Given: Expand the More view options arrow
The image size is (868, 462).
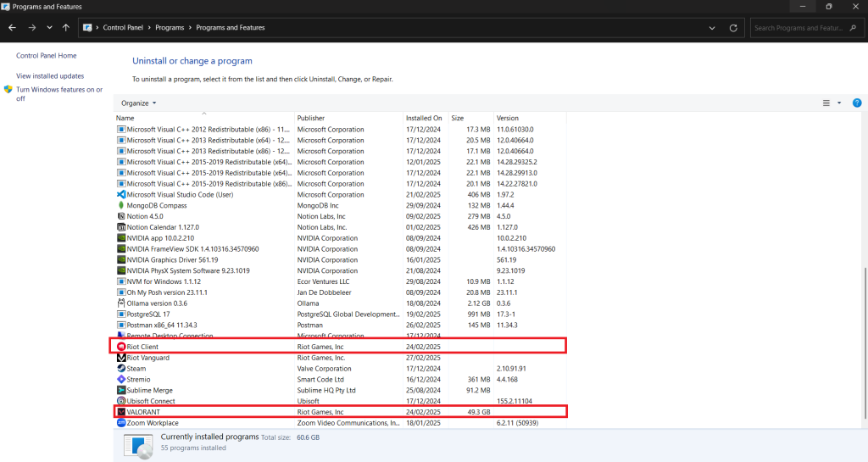Looking at the screenshot, I should point(839,103).
